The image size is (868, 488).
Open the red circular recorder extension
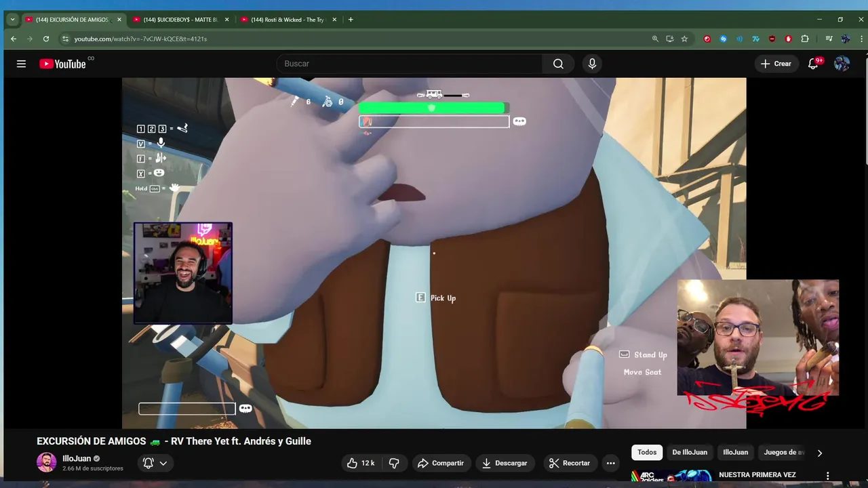click(x=707, y=39)
